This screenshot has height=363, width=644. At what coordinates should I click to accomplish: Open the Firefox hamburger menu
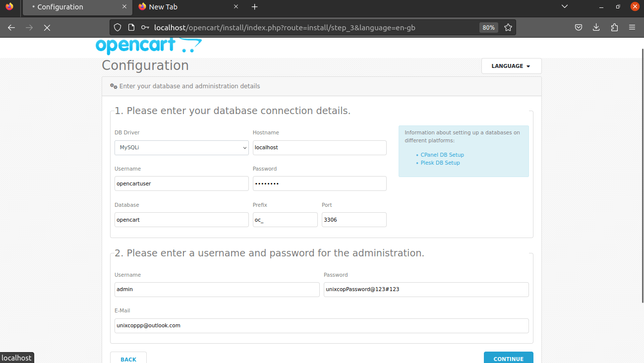(632, 28)
